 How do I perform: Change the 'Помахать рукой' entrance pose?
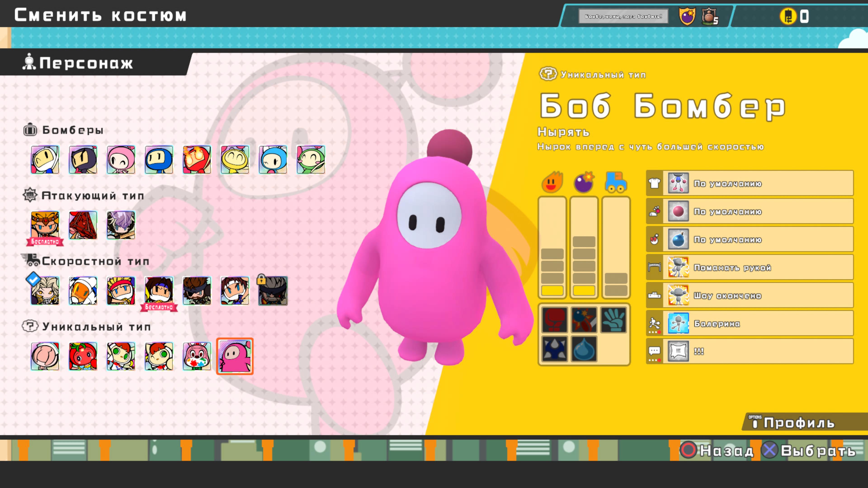(x=750, y=267)
